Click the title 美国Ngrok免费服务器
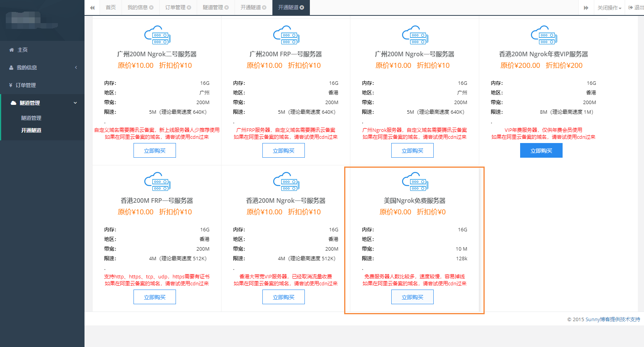The height and width of the screenshot is (347, 644). (415, 200)
